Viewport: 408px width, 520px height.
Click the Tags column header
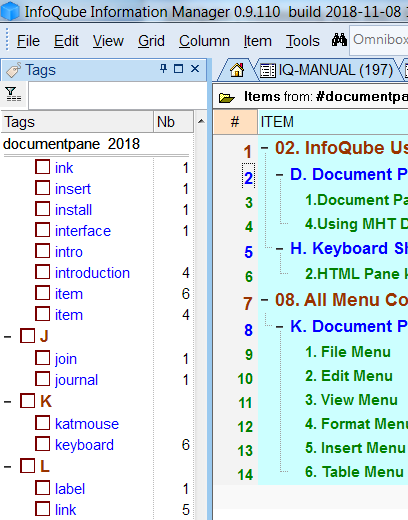(77, 122)
